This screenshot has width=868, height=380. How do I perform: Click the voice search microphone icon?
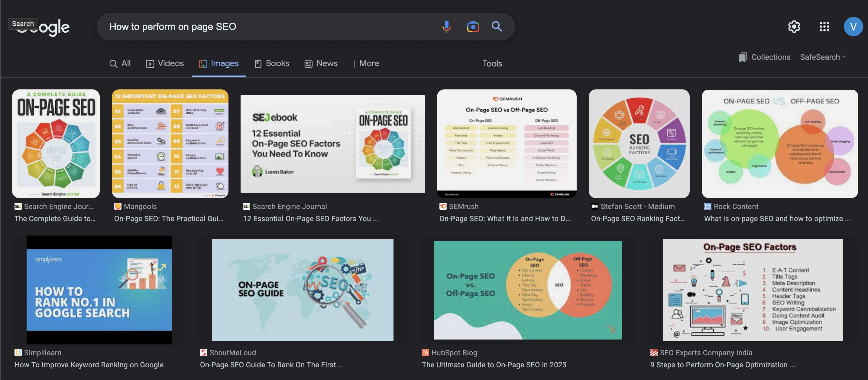coord(446,27)
